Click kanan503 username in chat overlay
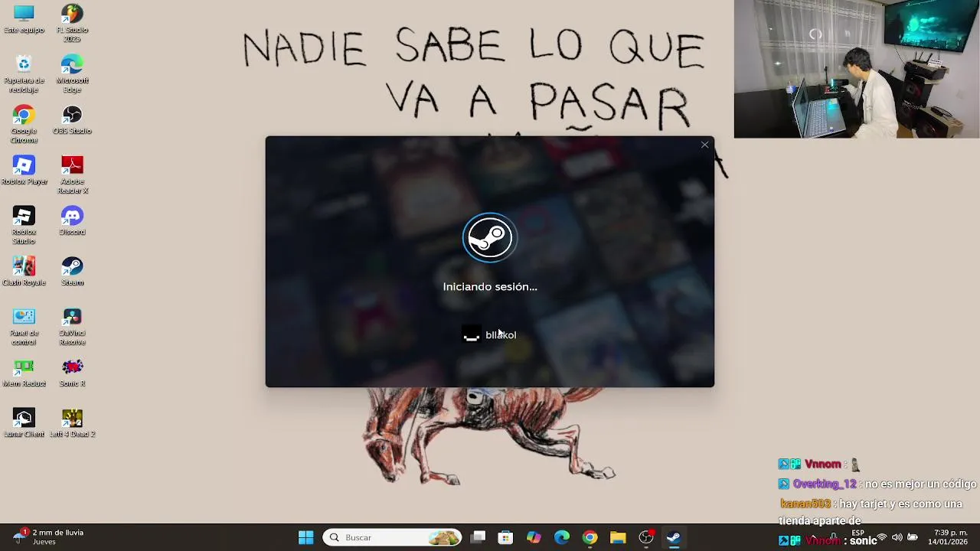Image resolution: width=980 pixels, height=551 pixels. (x=805, y=504)
